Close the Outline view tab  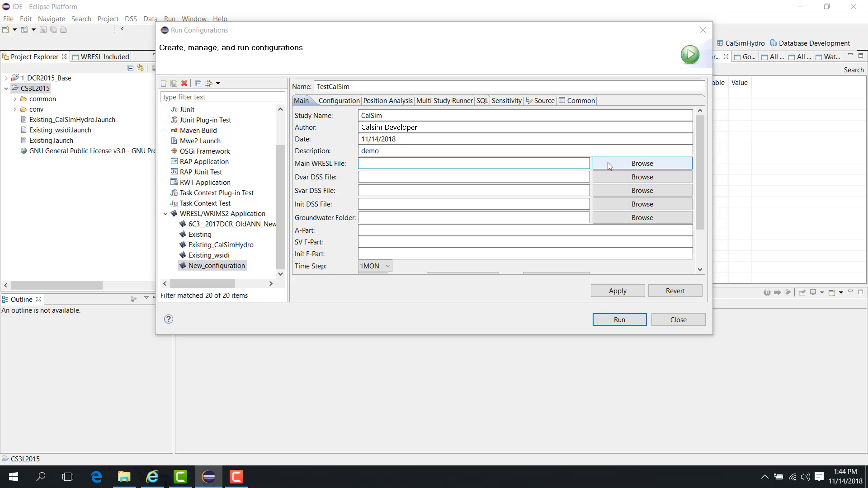click(x=38, y=299)
